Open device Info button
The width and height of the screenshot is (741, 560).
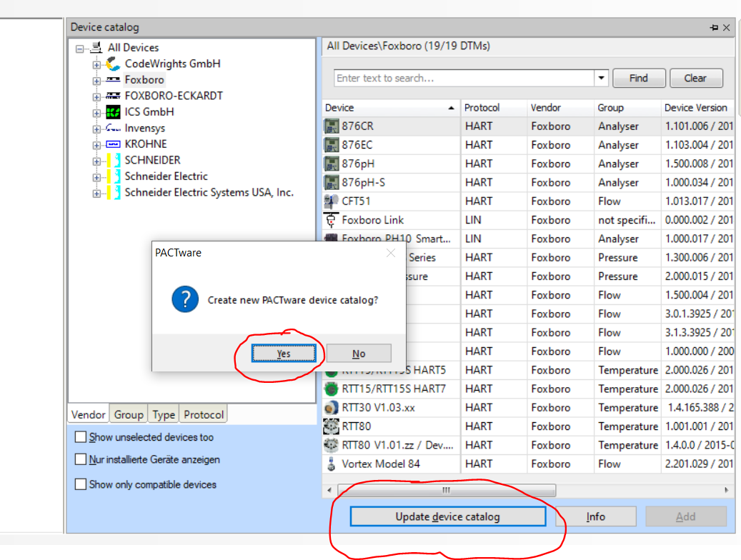point(595,516)
